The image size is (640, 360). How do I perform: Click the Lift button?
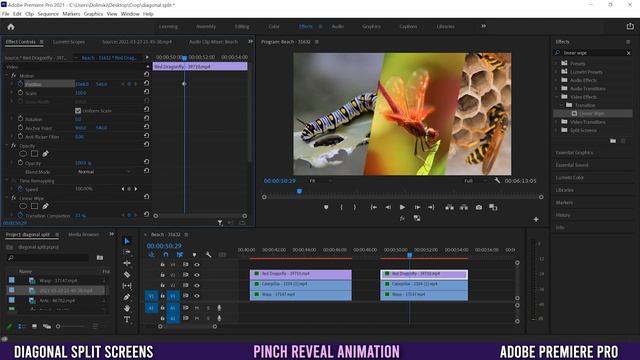pos(449,207)
